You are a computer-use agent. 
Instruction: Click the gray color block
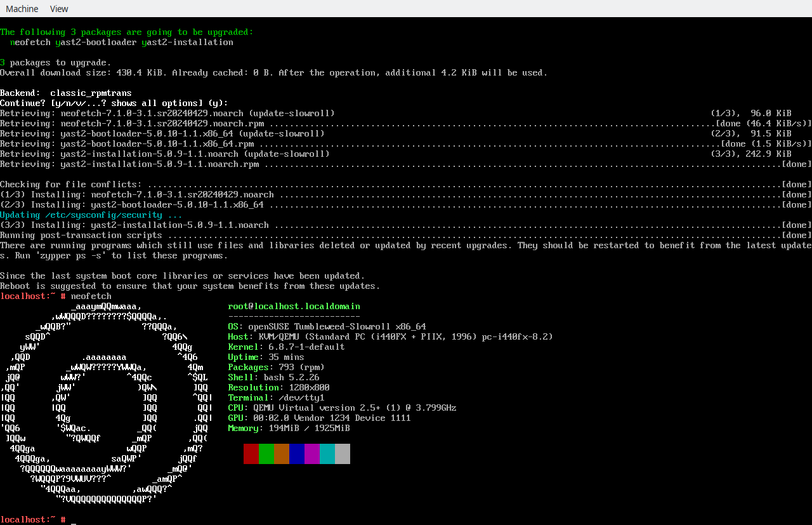(x=343, y=454)
